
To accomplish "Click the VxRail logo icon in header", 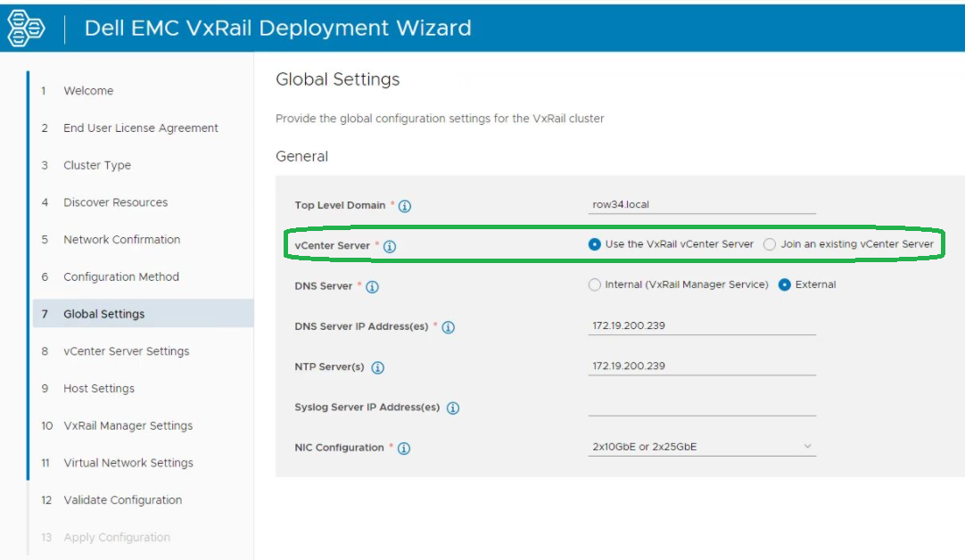I will [26, 28].
